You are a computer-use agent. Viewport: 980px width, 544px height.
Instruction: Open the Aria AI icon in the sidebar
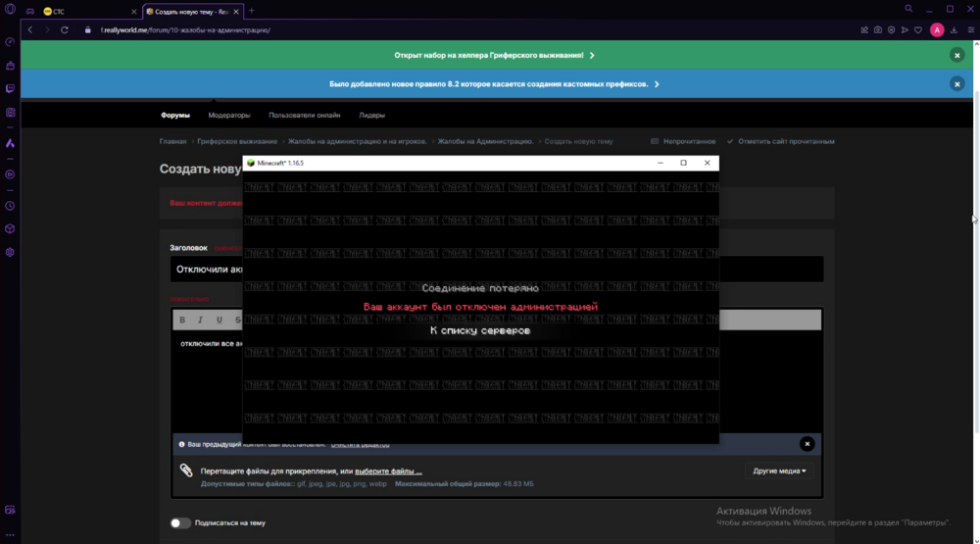tap(10, 143)
